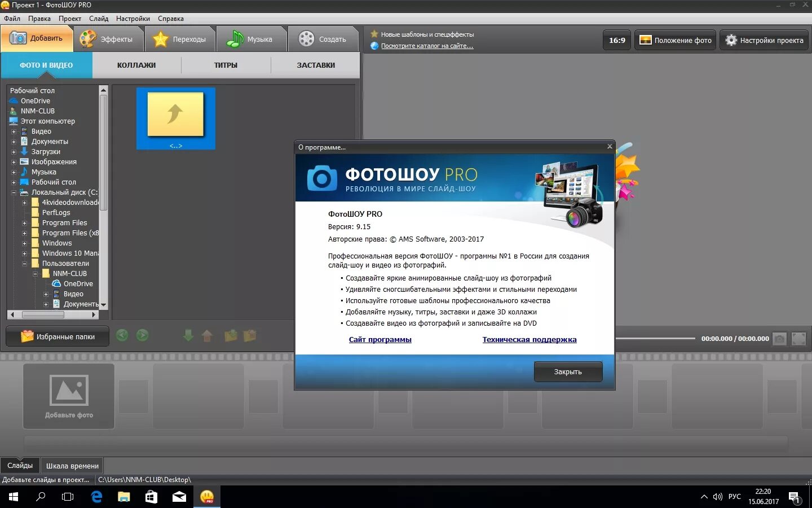Expand the Program Files folder node
Screen dimensions: 812x508
tap(24, 223)
